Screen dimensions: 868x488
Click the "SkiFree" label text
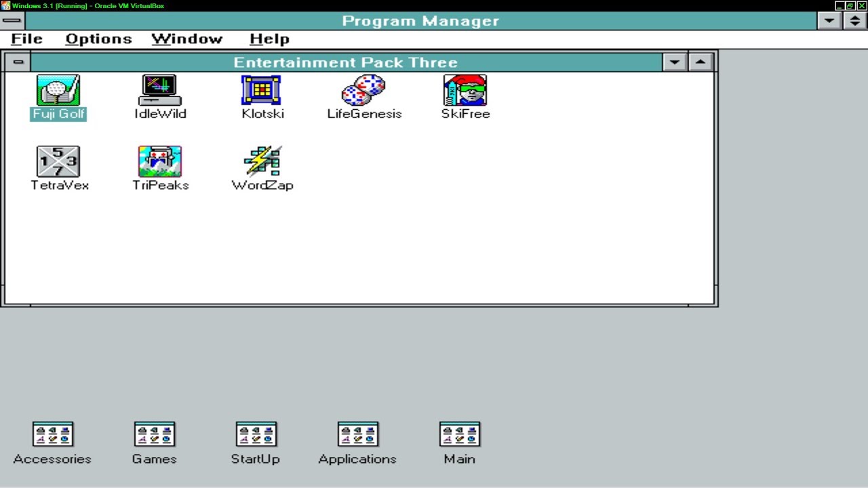point(465,114)
